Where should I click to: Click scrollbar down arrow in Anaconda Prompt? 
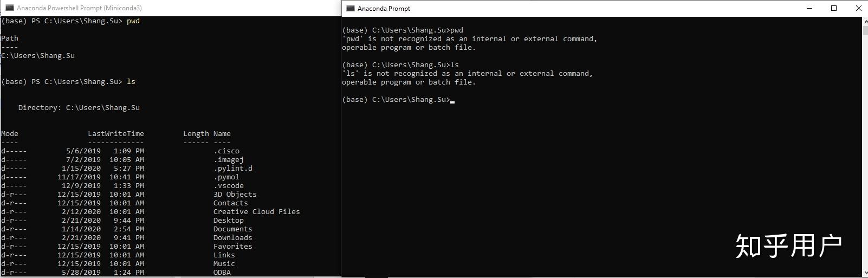tap(864, 272)
